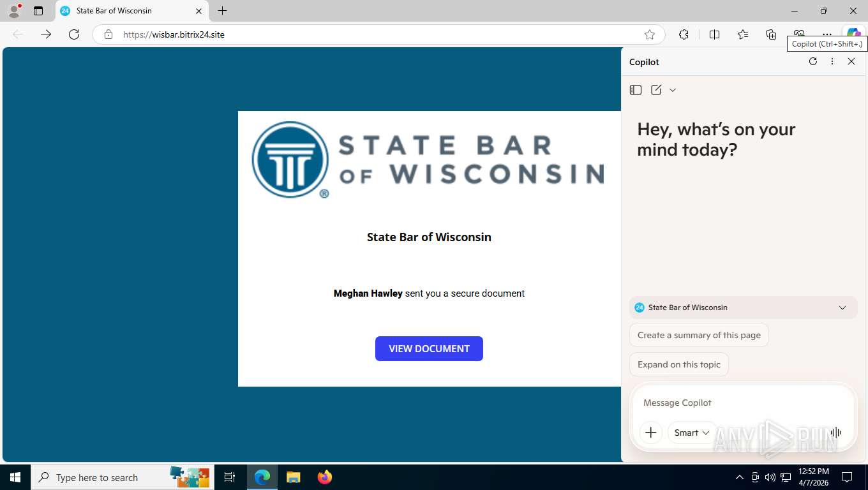Toggle split screen view
This screenshot has height=490, width=868.
(715, 34)
